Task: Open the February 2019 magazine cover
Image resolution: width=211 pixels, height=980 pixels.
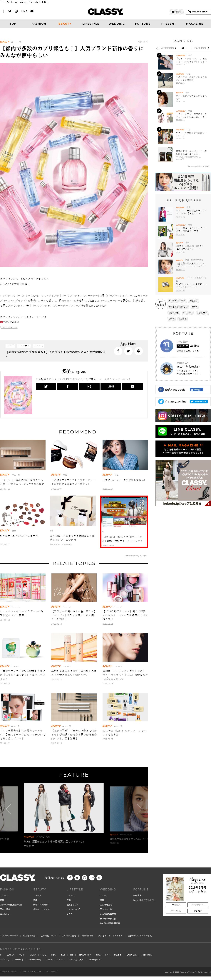Action: coord(175,889)
